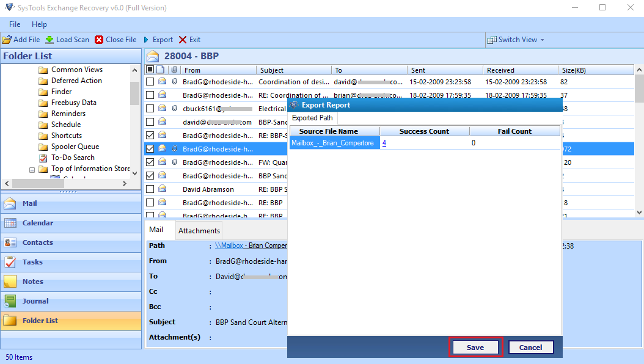The image size is (644, 364).
Task: Select the Common Views folder icon
Action: click(x=43, y=70)
